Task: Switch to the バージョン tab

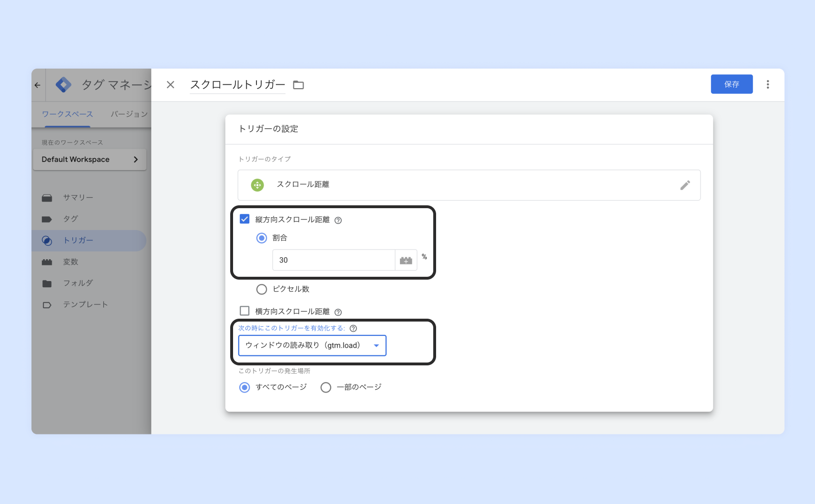Action: (x=129, y=114)
